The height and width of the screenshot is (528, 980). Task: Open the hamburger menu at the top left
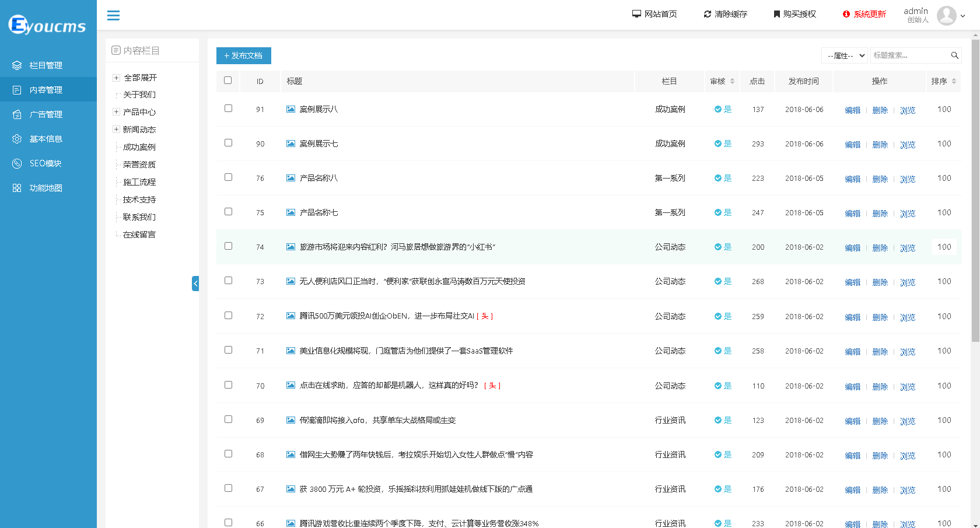113,16
